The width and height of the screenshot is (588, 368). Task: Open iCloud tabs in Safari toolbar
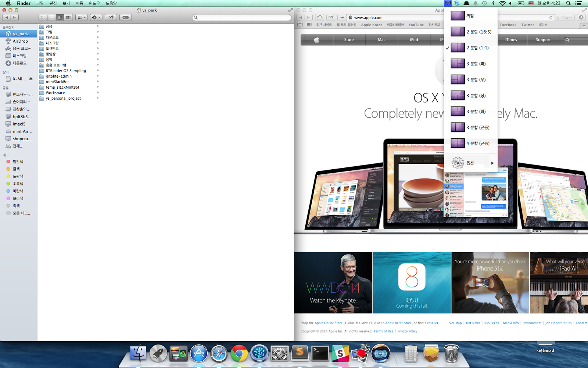320,17
